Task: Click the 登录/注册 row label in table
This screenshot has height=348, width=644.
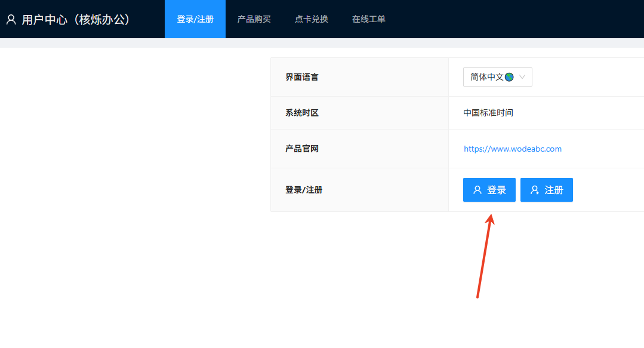Action: (304, 190)
